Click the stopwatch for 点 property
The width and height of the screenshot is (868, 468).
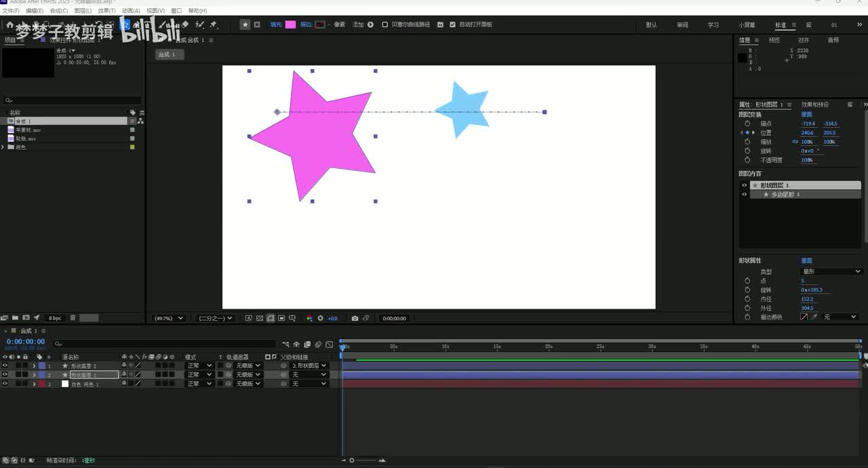click(x=747, y=281)
